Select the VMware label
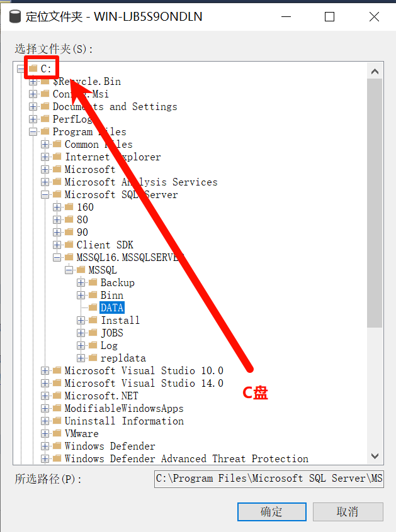396x532 pixels. tap(81, 433)
